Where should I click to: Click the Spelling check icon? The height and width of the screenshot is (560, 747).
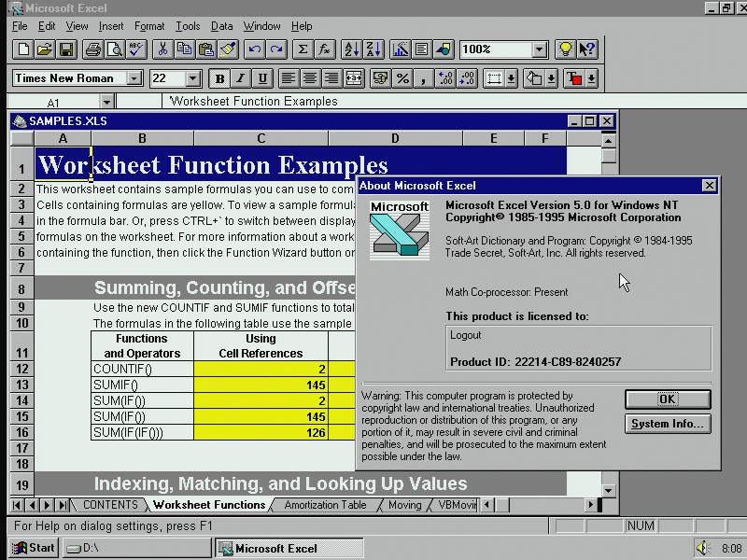tap(136, 49)
